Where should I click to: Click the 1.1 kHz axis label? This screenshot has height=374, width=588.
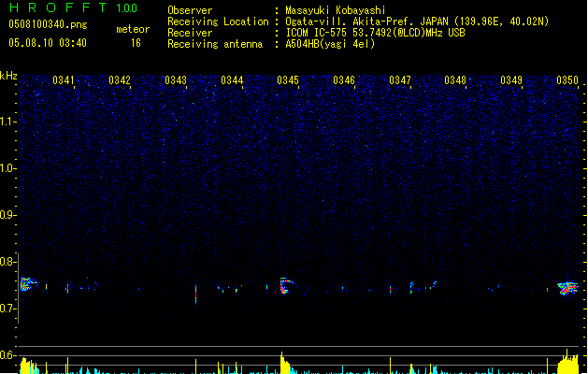coord(7,122)
